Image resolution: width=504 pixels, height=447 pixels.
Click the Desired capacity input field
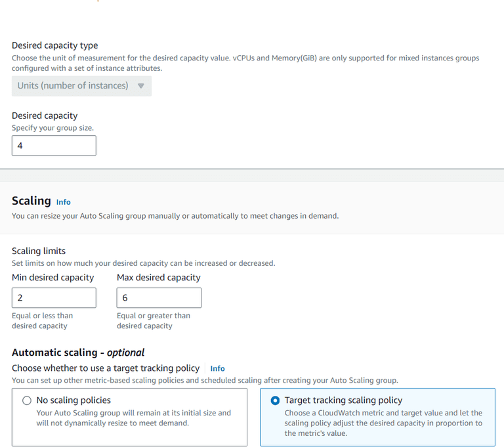54,146
